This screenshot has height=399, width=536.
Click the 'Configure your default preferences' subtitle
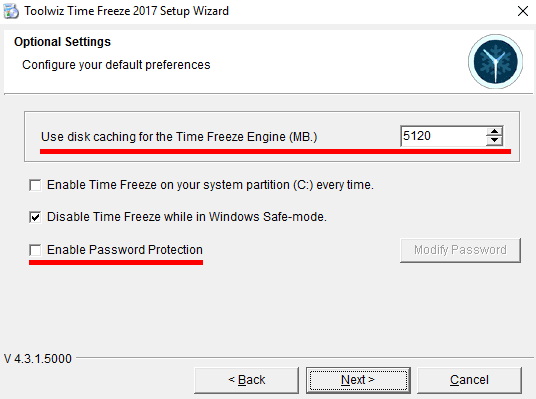[116, 65]
